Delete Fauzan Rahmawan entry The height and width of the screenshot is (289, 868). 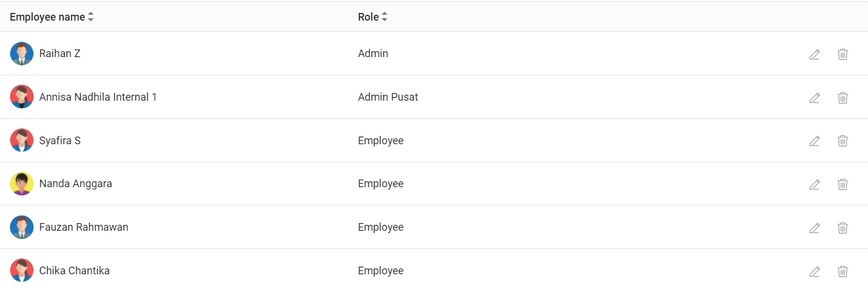[x=843, y=228]
